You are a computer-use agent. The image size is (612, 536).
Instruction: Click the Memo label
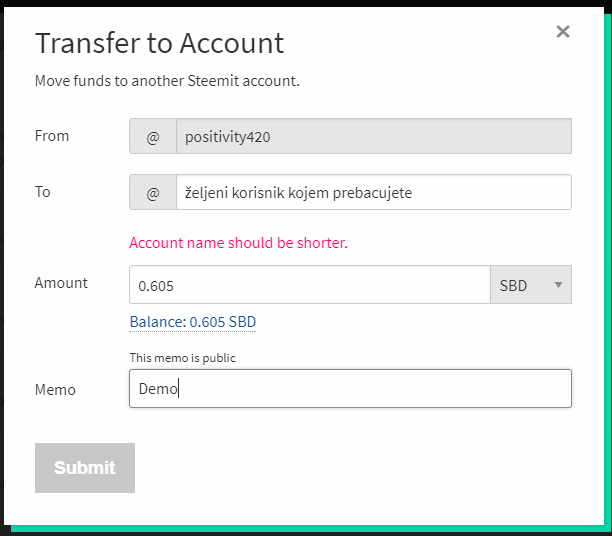click(55, 389)
